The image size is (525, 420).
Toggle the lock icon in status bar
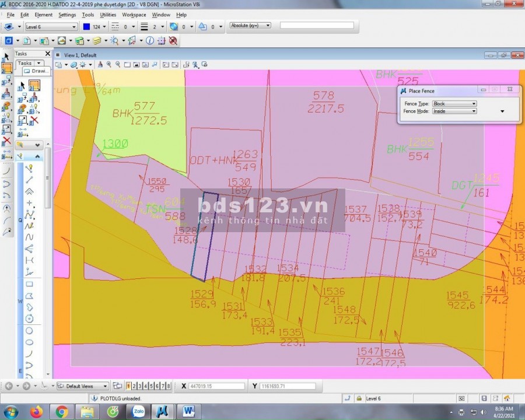pos(359,398)
